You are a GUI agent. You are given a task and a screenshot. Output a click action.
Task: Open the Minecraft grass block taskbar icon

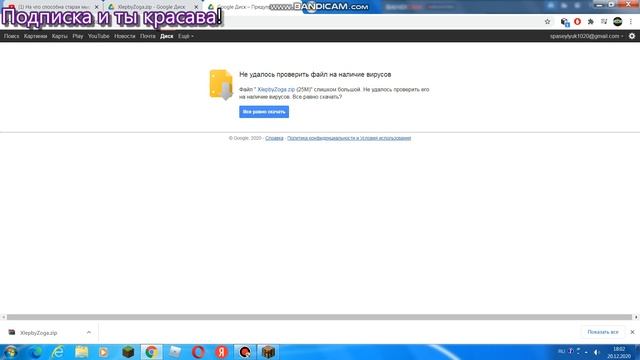128,352
